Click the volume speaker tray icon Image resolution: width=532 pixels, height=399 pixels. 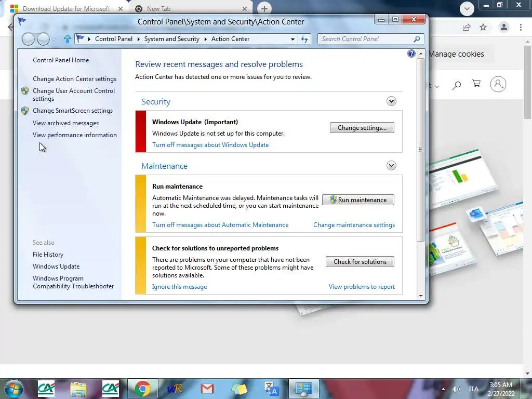pyautogui.click(x=456, y=389)
